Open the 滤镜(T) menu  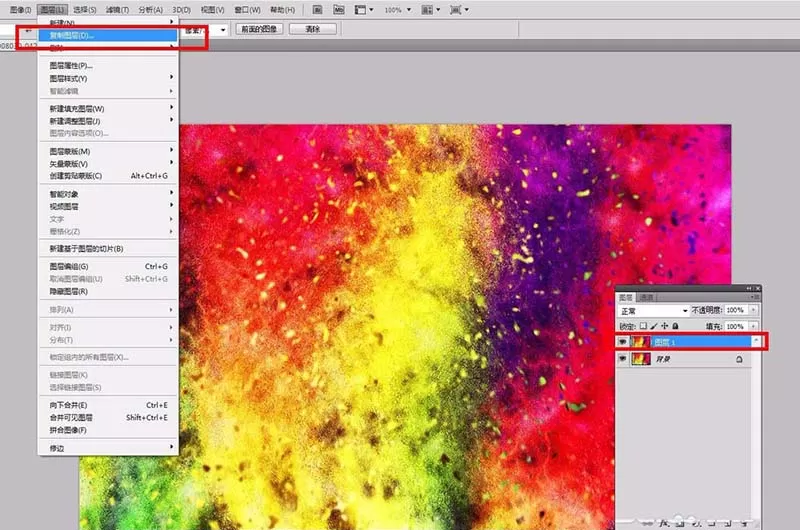[117, 10]
